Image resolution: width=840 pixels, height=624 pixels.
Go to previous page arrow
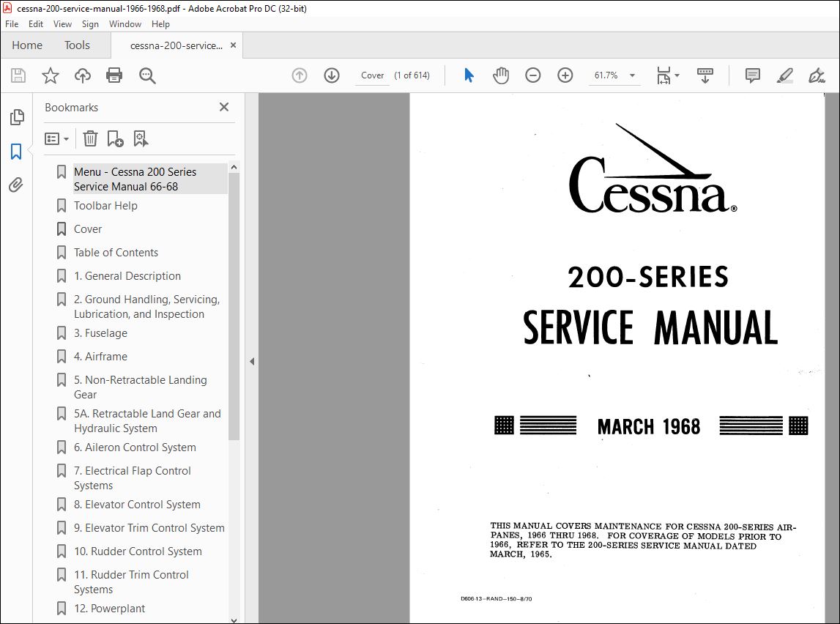click(300, 75)
